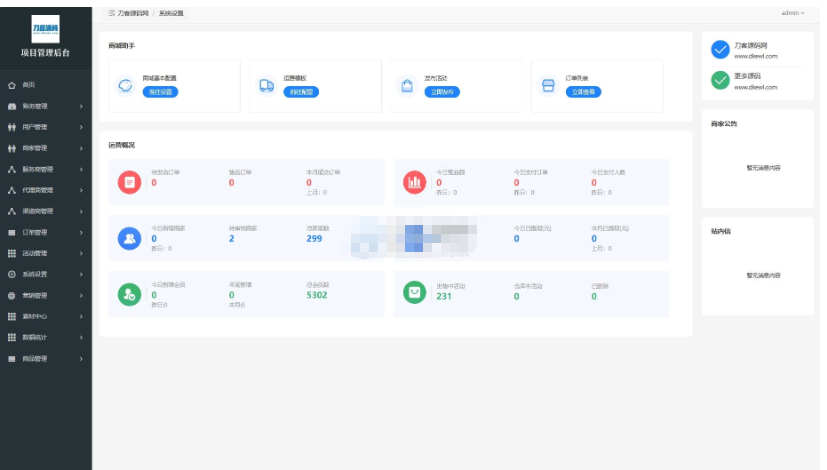Click the sidebar collapse icon in the breadcrumb bar
Screen dimensions: 827x470
pos(112,13)
